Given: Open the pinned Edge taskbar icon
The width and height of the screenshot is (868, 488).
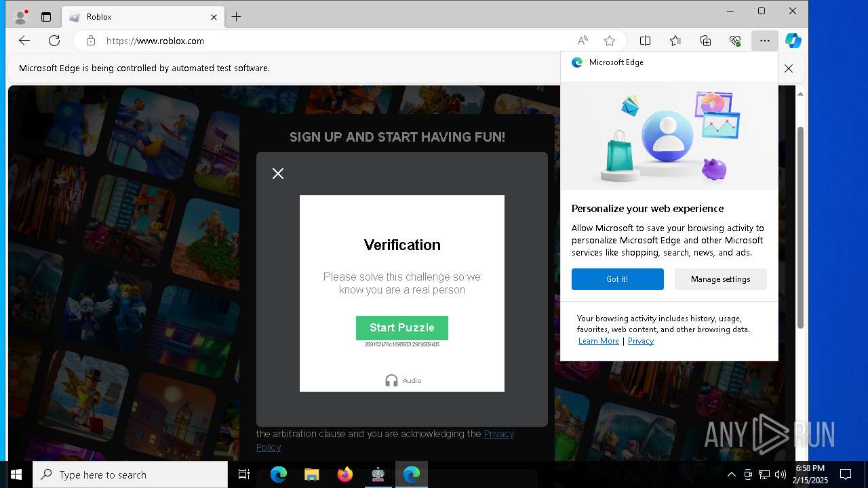Looking at the screenshot, I should click(x=279, y=474).
